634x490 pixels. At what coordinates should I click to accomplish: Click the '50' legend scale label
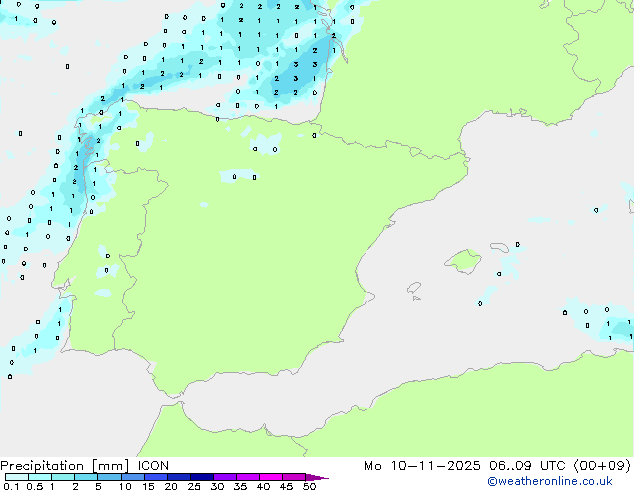[x=310, y=486]
